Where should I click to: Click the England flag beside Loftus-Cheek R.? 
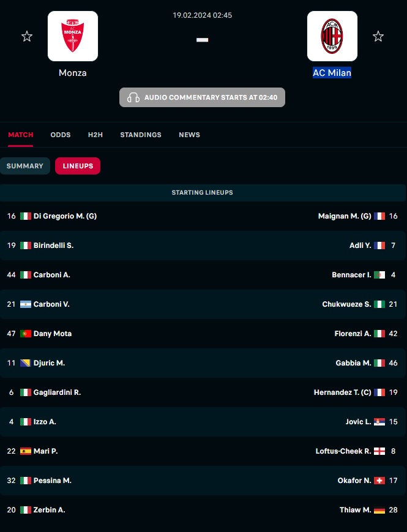(379, 451)
